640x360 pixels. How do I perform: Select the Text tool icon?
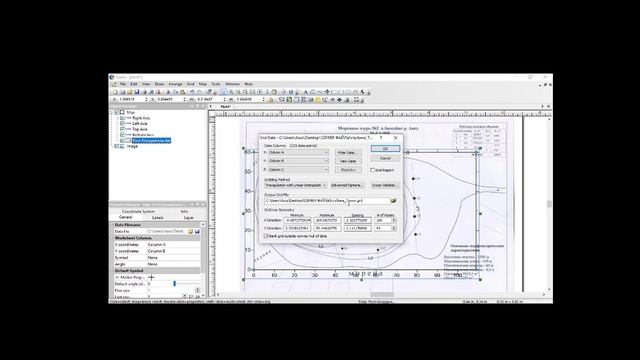[x=305, y=92]
